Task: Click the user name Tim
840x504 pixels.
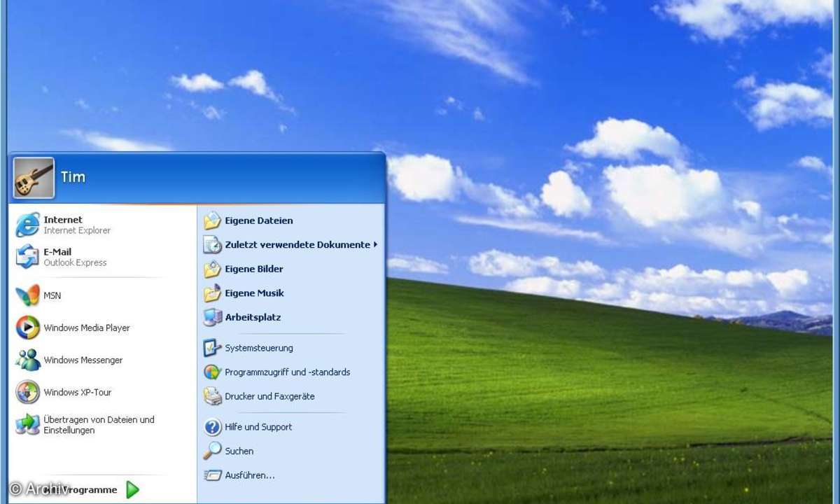Action: (73, 177)
